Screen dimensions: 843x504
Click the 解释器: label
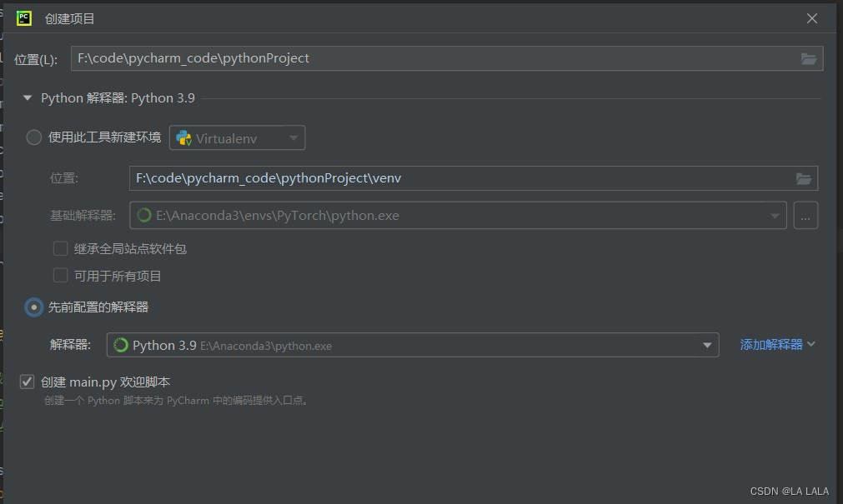(70, 344)
